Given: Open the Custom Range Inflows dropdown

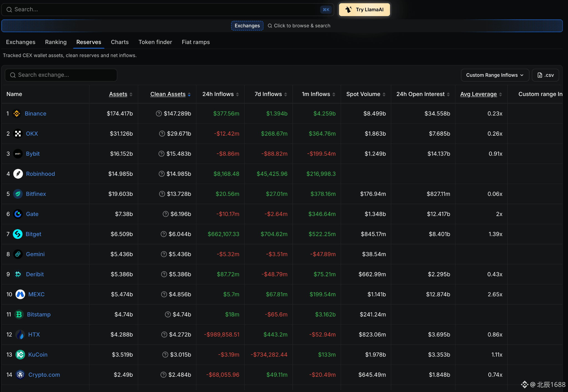Looking at the screenshot, I should coord(495,75).
